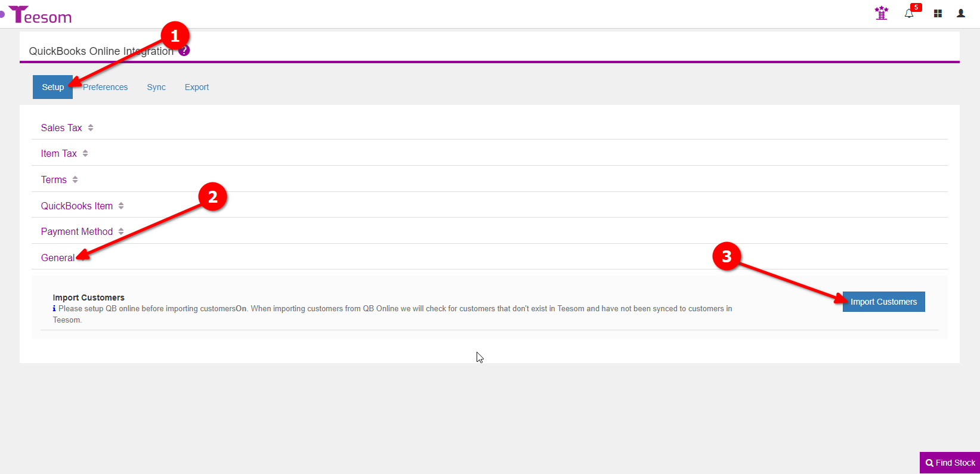Expand the QuickBooks Item section
The image size is (980, 474).
[77, 206]
